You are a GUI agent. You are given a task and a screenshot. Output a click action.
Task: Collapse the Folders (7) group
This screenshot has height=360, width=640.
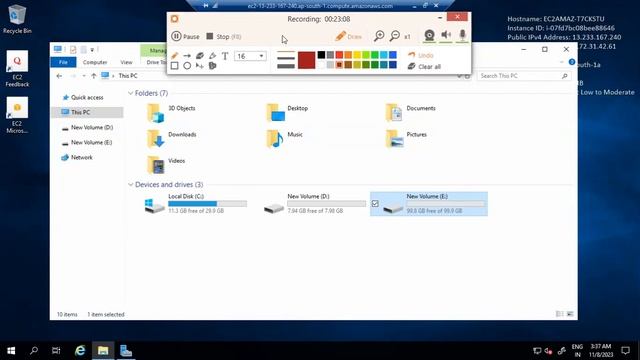click(x=131, y=93)
